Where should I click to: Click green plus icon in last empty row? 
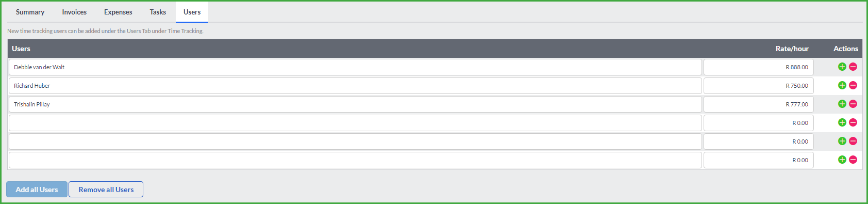pyautogui.click(x=842, y=160)
